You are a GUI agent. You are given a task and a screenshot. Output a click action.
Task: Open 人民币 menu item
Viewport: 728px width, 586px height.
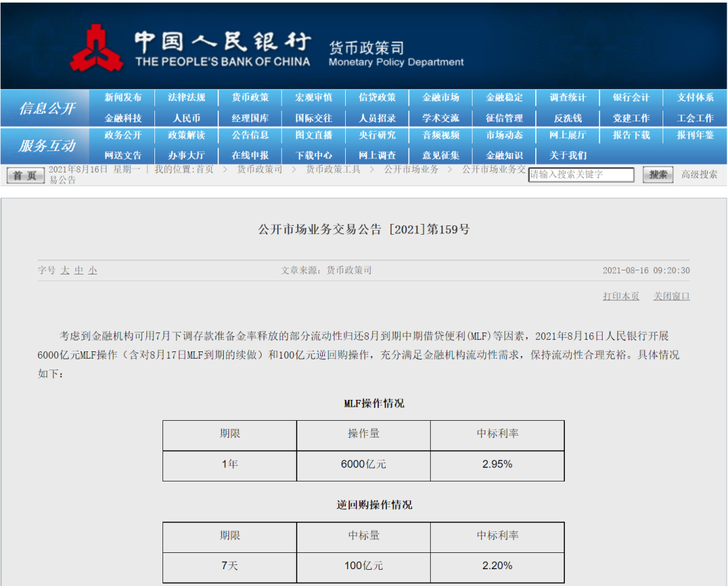[187, 119]
